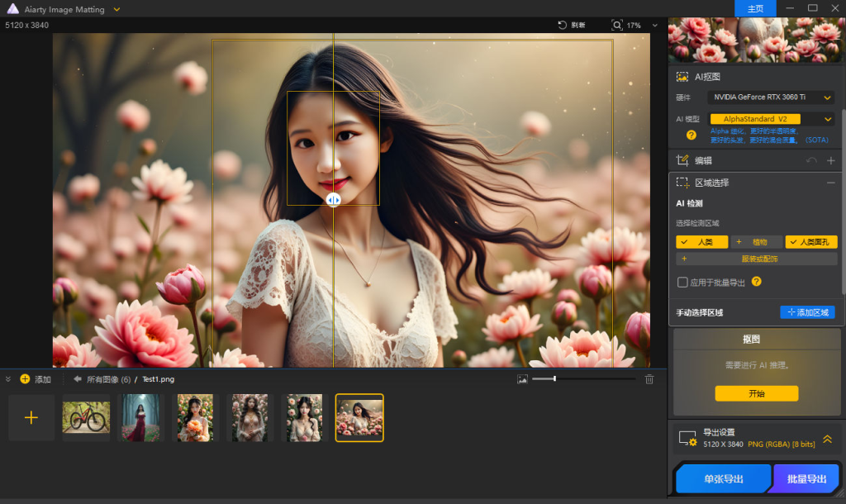The image size is (846, 504).
Task: Click the undo arrow in 编辑 section
Action: click(811, 160)
